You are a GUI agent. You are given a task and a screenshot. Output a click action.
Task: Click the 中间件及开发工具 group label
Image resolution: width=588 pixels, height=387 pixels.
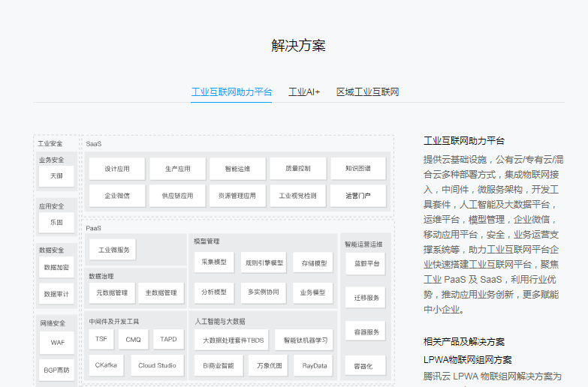coord(114,322)
